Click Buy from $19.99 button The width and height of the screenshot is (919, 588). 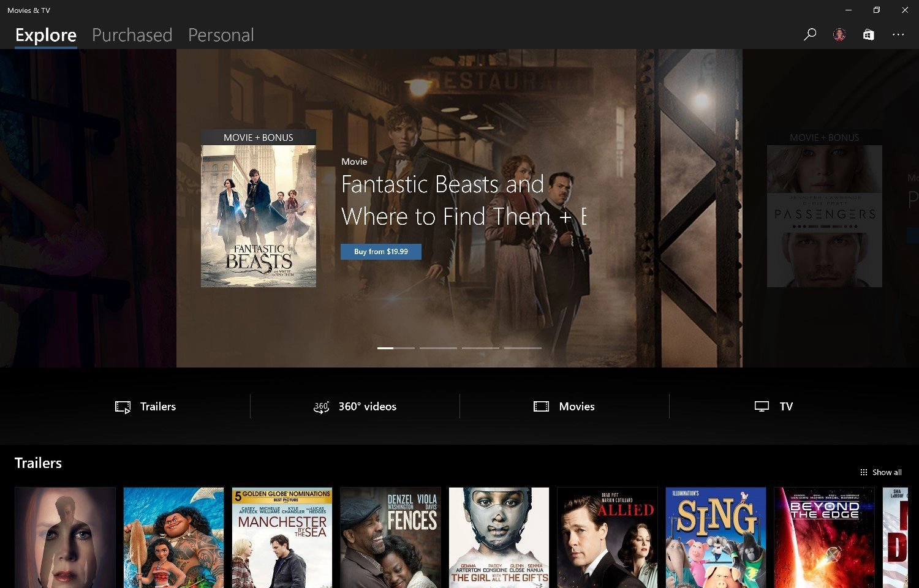tap(381, 252)
